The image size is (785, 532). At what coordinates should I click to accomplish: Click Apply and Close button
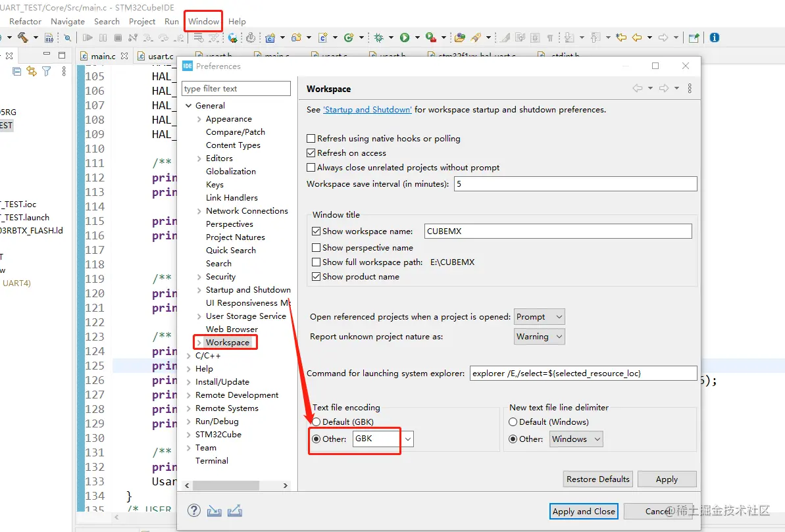click(584, 511)
